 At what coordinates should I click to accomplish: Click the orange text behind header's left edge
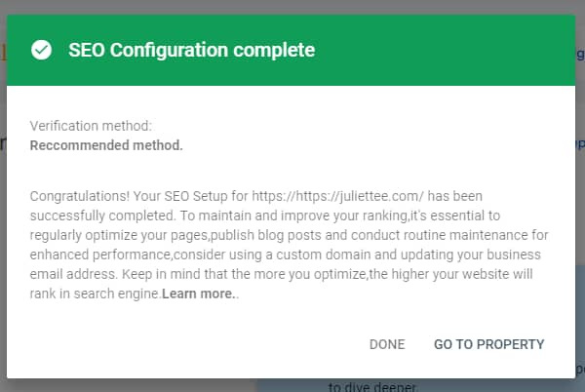pos(3,51)
